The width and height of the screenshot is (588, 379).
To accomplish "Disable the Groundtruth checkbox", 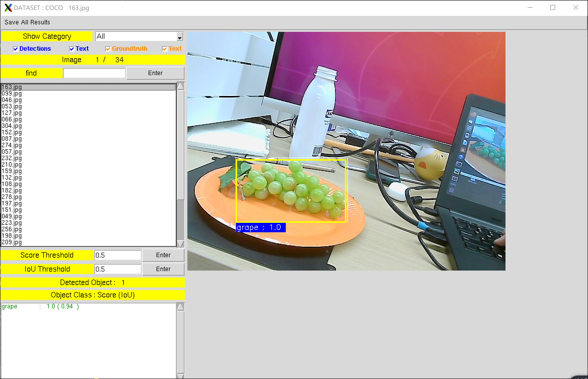I will tap(108, 48).
